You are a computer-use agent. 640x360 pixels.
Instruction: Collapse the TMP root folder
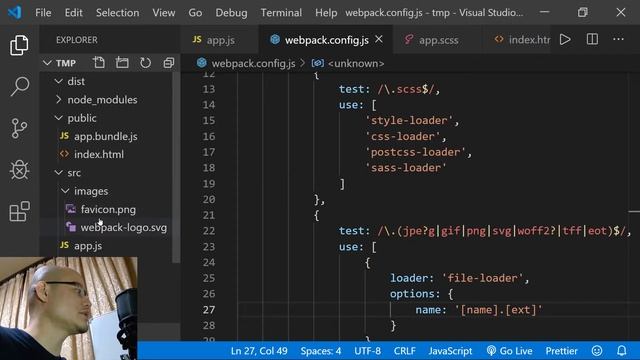tap(47, 63)
